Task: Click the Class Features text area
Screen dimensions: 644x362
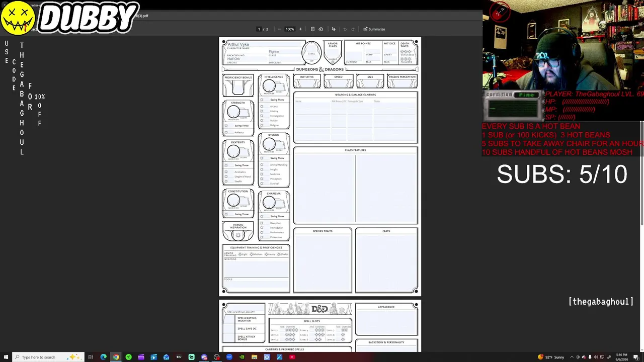Action: 355,188
